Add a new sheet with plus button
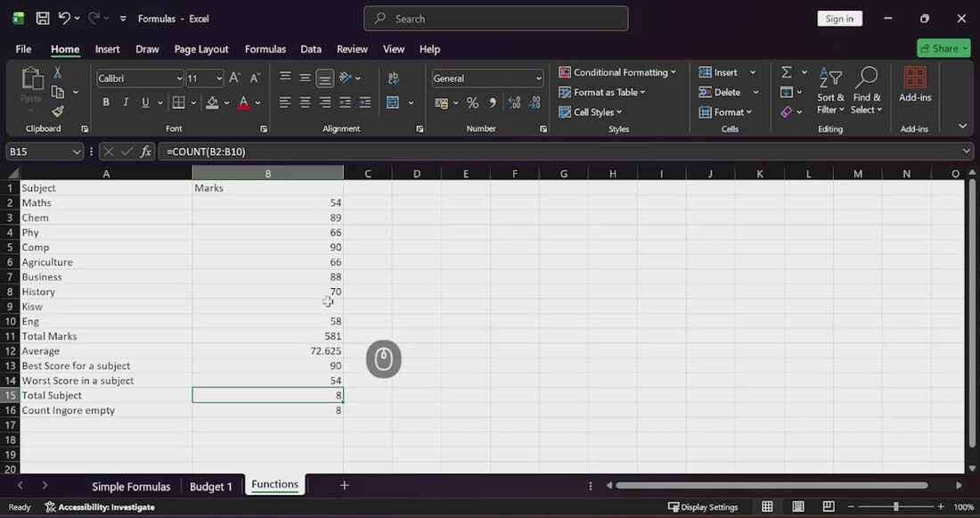The height and width of the screenshot is (518, 980). point(345,486)
